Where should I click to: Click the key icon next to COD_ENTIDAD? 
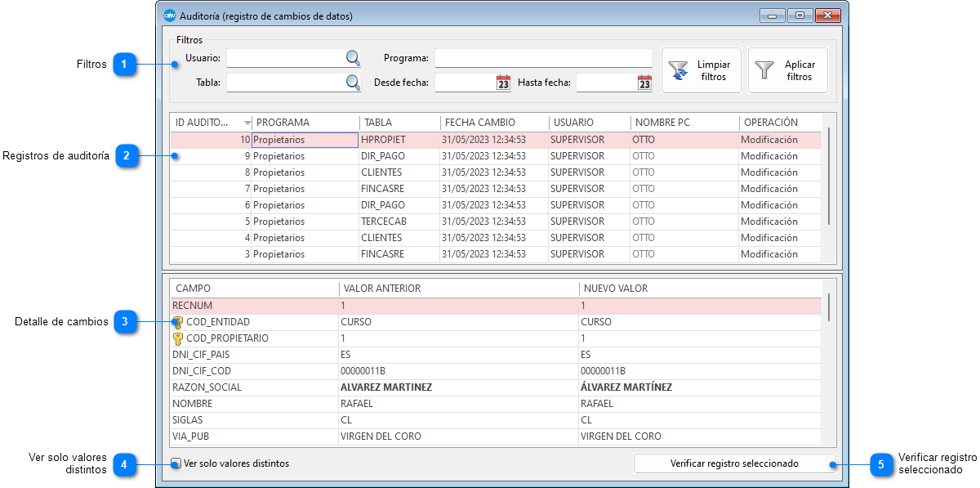(177, 322)
